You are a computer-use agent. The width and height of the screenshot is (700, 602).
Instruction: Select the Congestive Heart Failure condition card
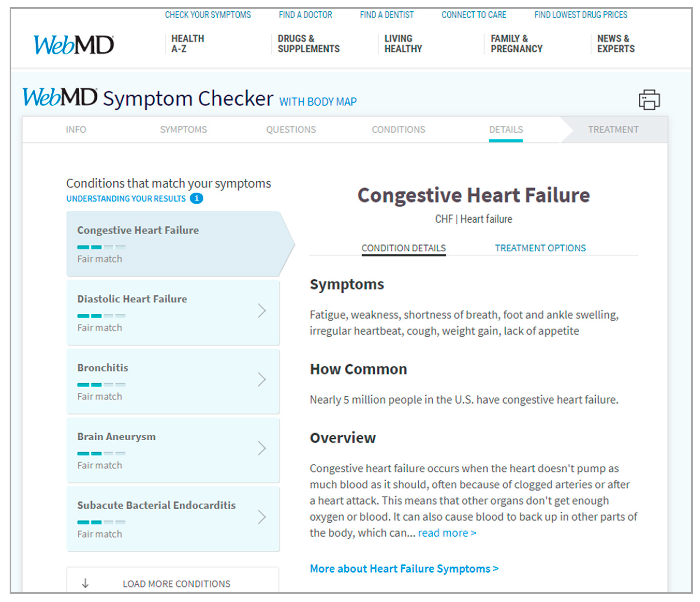click(173, 244)
